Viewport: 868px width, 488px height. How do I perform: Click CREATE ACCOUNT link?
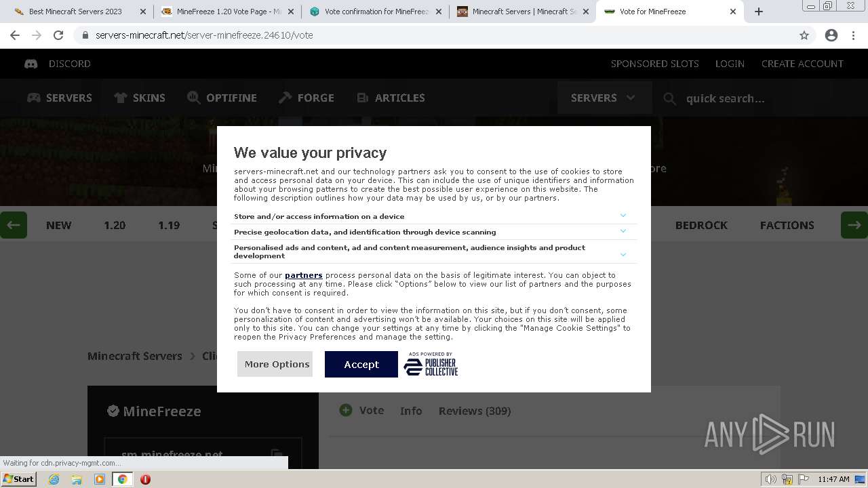pyautogui.click(x=802, y=64)
